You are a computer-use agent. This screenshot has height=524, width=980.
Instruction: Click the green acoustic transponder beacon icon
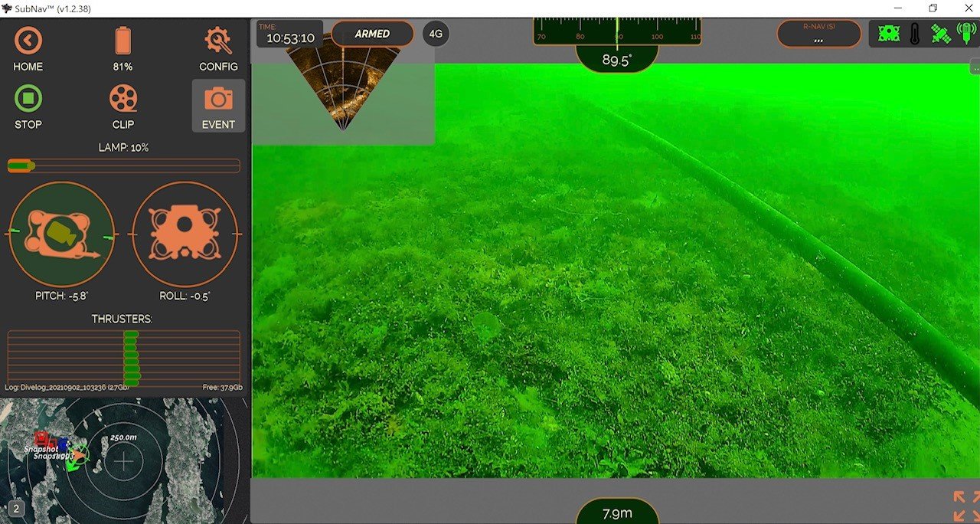(966, 34)
